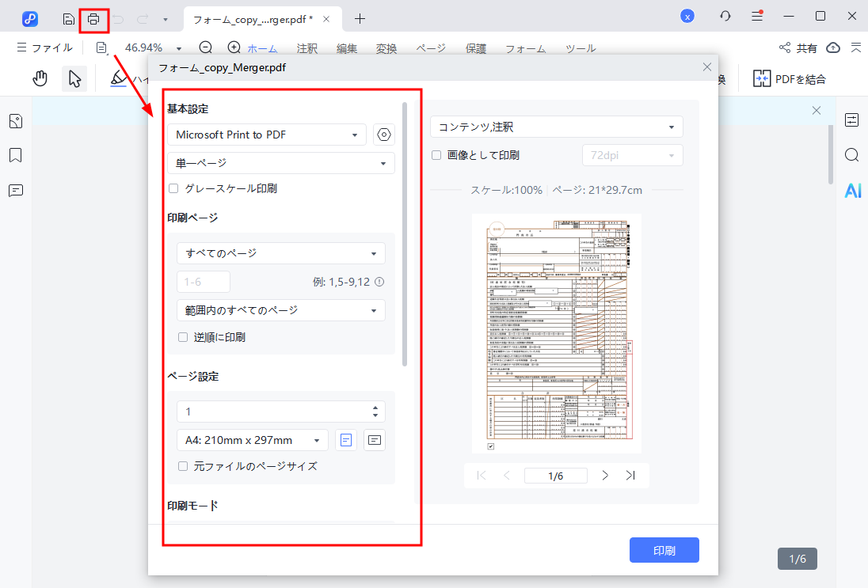
Task: Launch the AI assistant from the sidebar
Action: click(851, 190)
